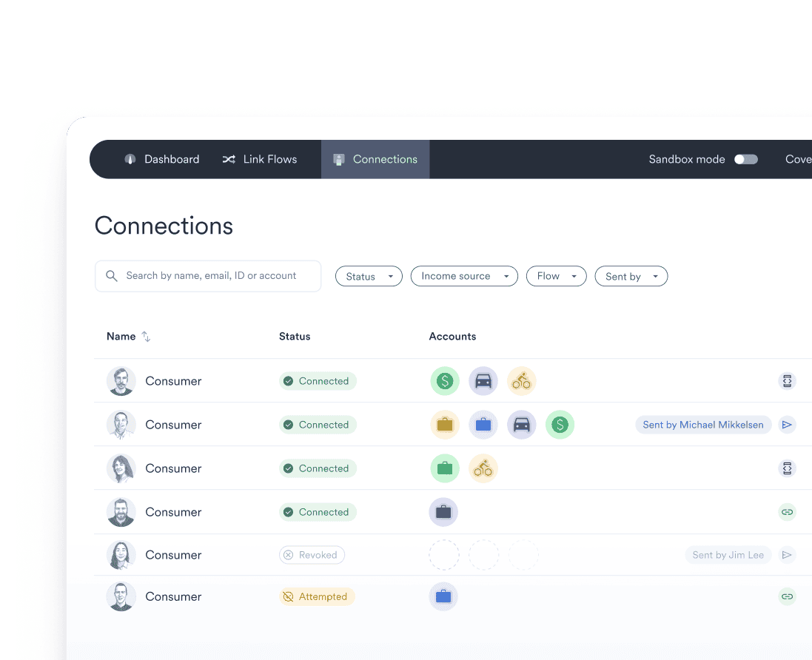Screen dimensions: 812x660
Task: Toggle Sandbox mode switch
Action: pyautogui.click(x=746, y=159)
